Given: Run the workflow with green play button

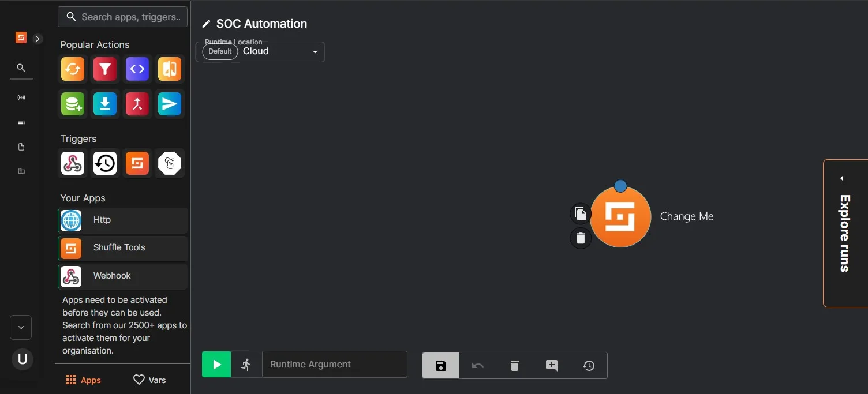Looking at the screenshot, I should click(x=216, y=365).
